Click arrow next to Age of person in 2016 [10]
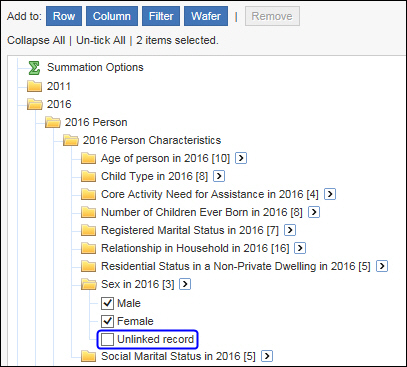 point(241,158)
